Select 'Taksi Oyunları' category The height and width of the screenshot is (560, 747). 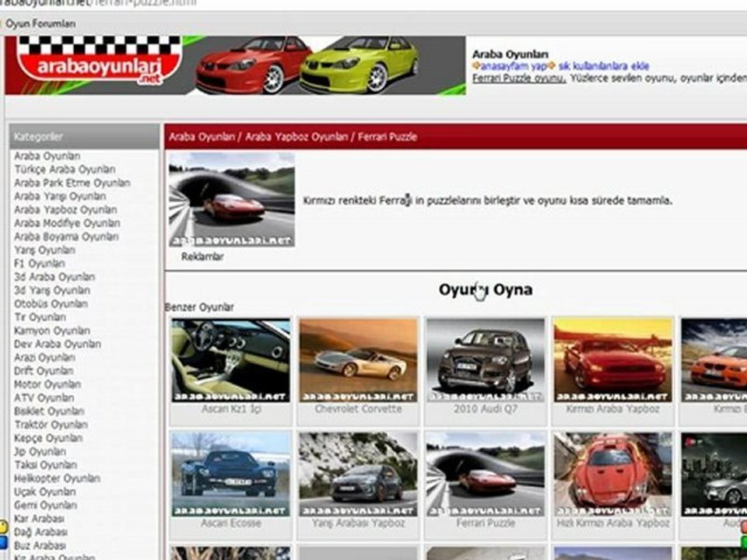click(46, 465)
